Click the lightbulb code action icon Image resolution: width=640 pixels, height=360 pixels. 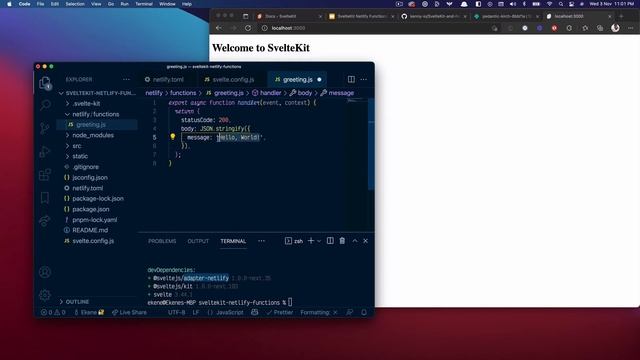tap(173, 137)
